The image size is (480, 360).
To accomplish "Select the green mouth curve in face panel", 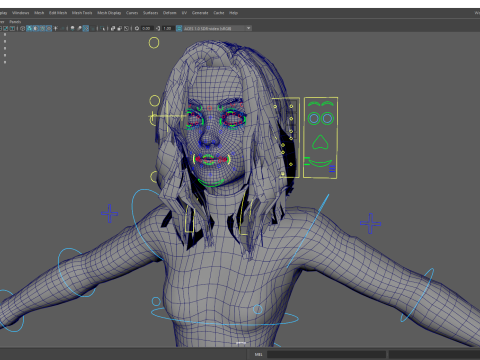I will point(320,163).
